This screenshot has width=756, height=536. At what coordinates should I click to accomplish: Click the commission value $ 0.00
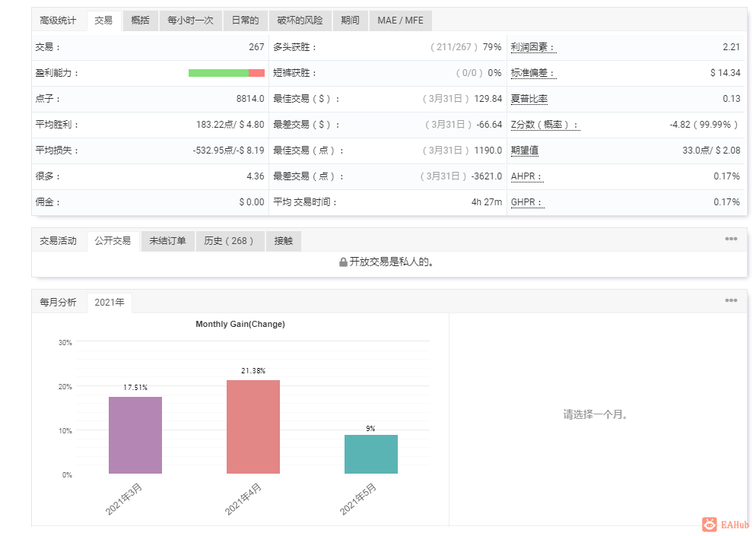tap(252, 202)
